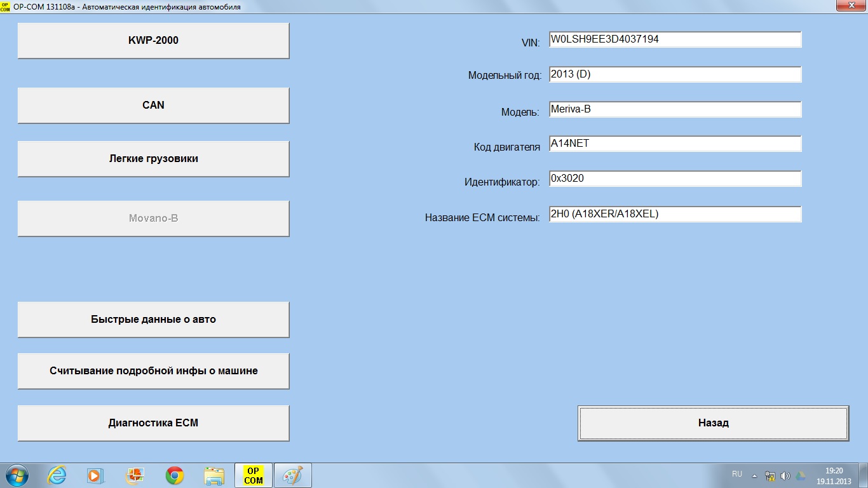
Task: Go back with the Назад button
Action: 713,423
